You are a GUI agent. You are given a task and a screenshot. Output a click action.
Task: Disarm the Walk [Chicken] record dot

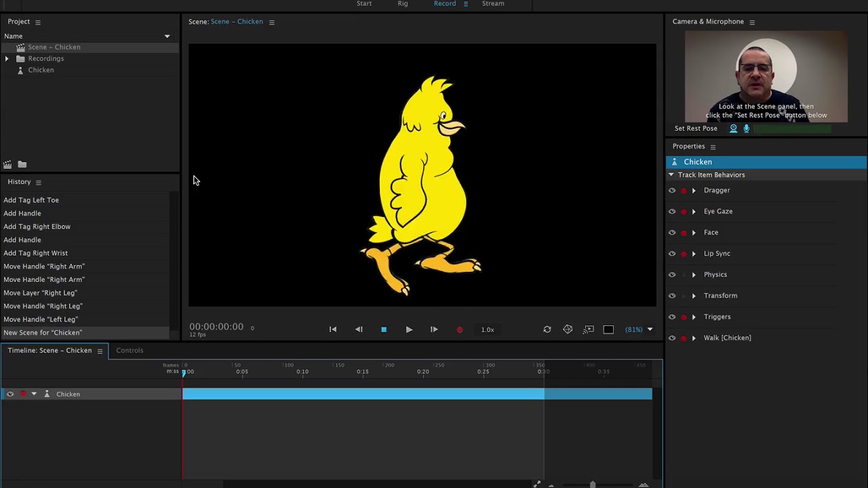point(684,338)
